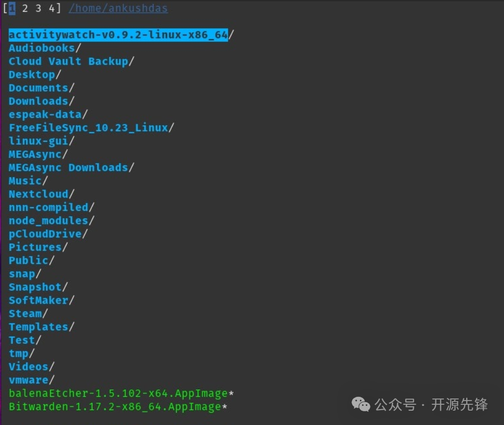Select the tmp directory
Image resolution: width=504 pixels, height=425 pixels.
(x=22, y=354)
